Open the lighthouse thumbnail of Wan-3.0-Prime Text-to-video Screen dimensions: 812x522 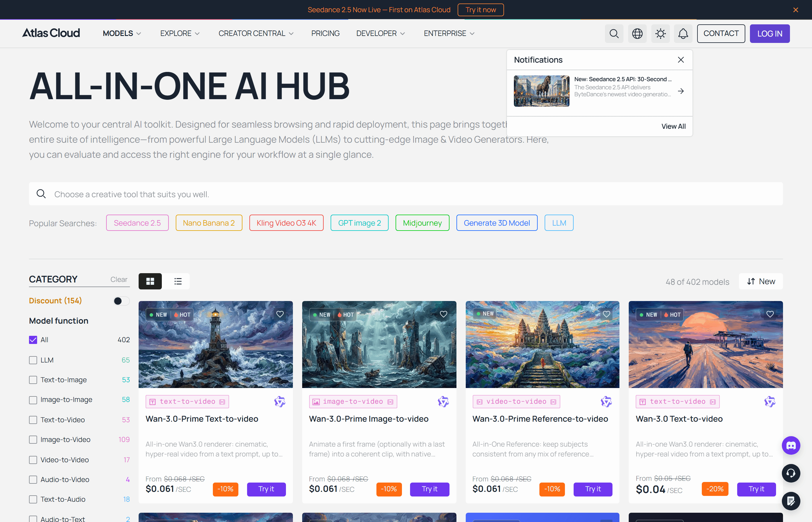click(x=215, y=345)
